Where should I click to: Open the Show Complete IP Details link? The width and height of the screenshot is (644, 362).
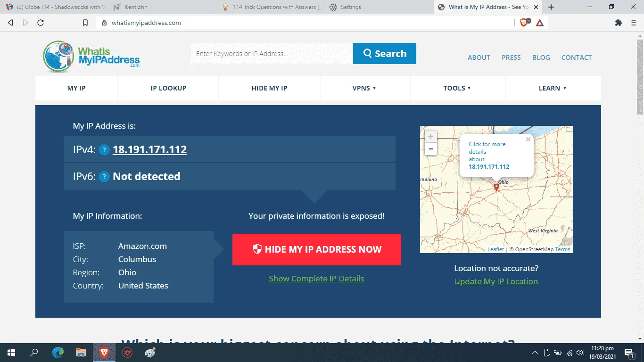316,279
